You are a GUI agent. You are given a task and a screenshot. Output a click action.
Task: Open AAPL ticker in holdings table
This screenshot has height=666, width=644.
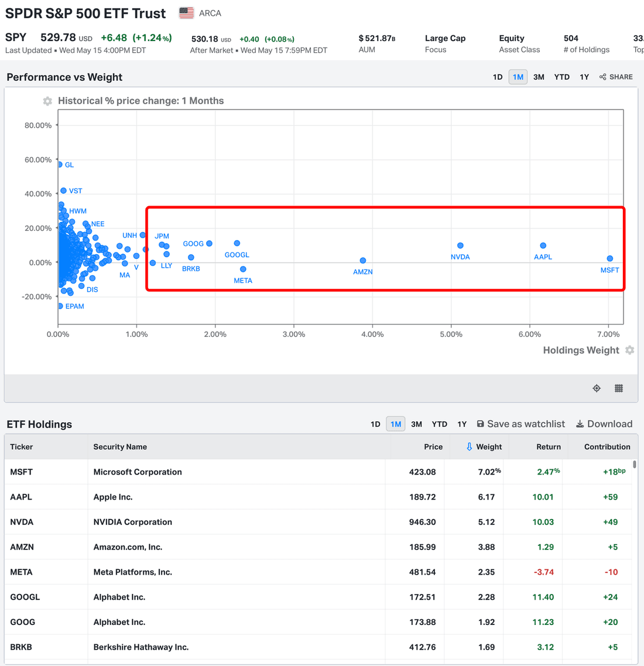click(21, 497)
